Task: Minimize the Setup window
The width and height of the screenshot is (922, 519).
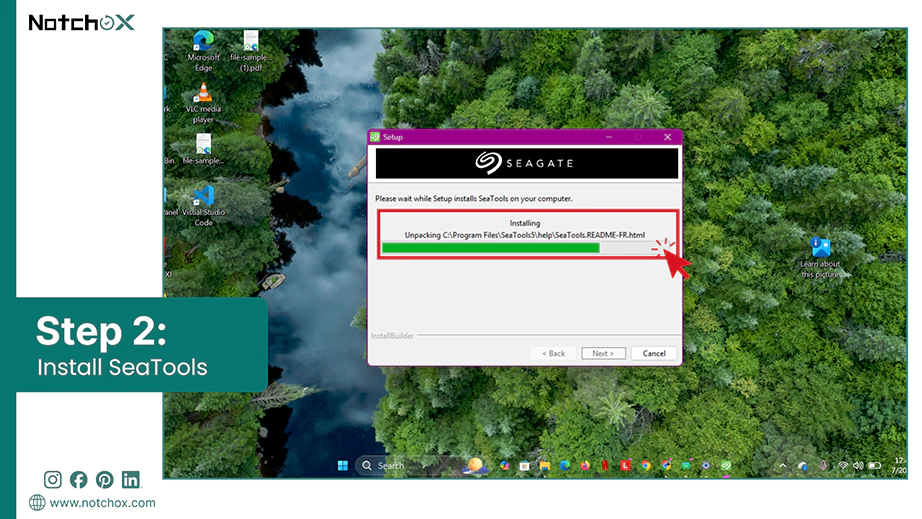Action: point(609,137)
